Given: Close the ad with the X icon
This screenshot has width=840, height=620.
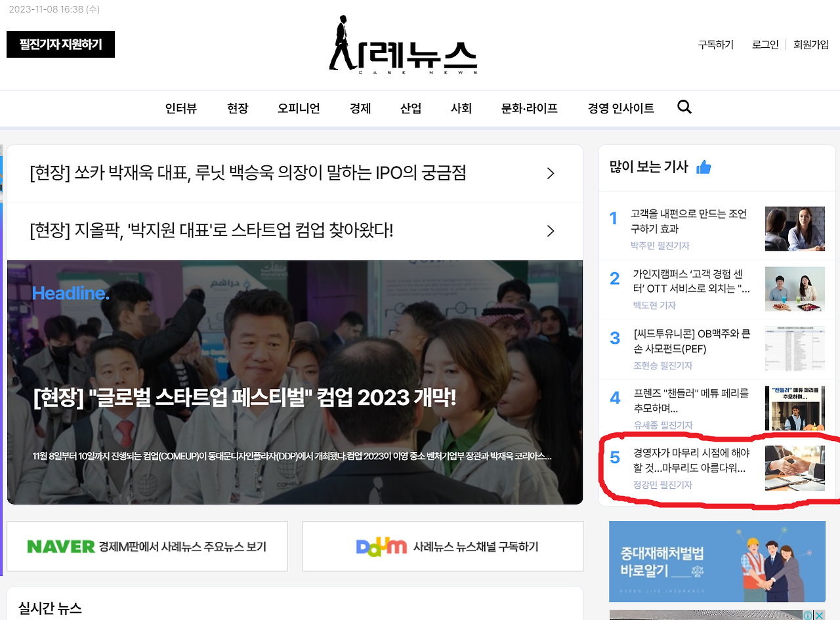Looking at the screenshot, I should 820,615.
